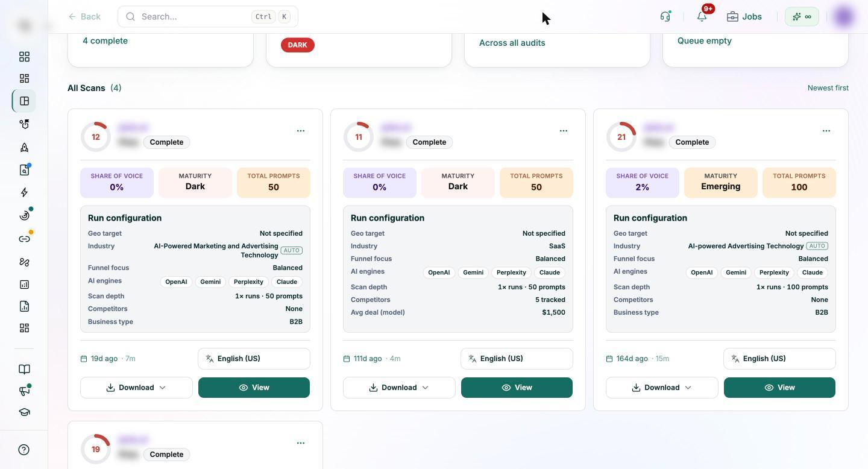This screenshot has height=469, width=868.
Task: Open more options for score 11 scan
Action: point(564,131)
